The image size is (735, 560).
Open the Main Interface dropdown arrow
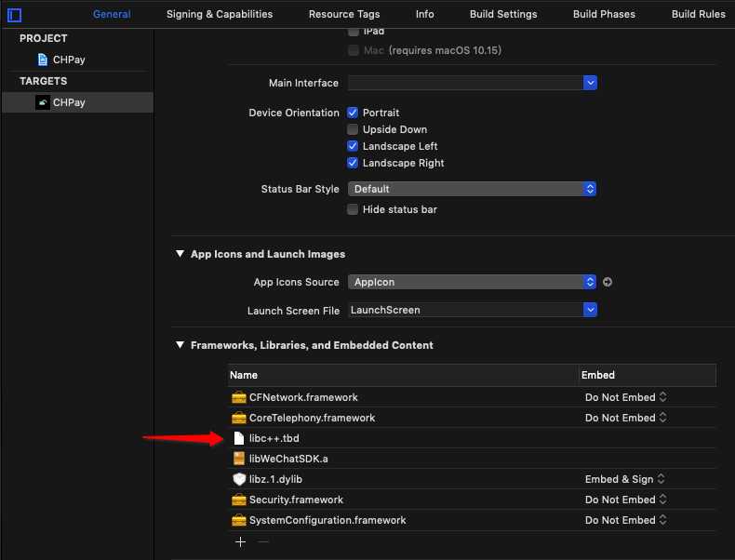coord(590,83)
